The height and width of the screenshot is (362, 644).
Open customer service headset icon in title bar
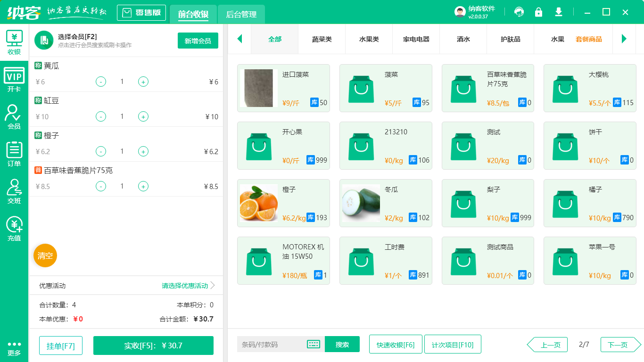click(x=519, y=12)
